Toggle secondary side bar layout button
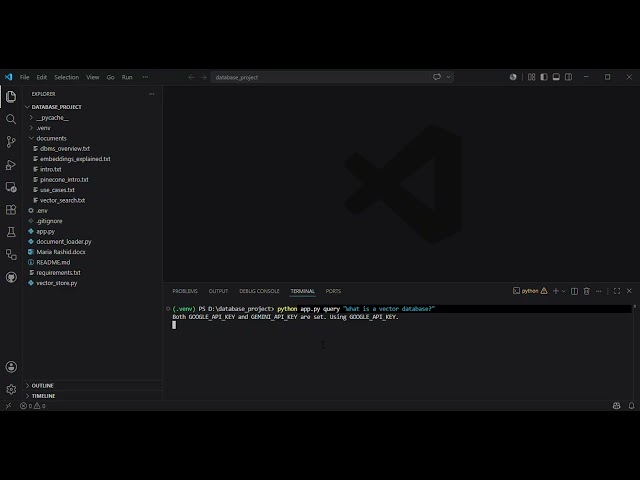This screenshot has width=640, height=480. pyautogui.click(x=568, y=77)
